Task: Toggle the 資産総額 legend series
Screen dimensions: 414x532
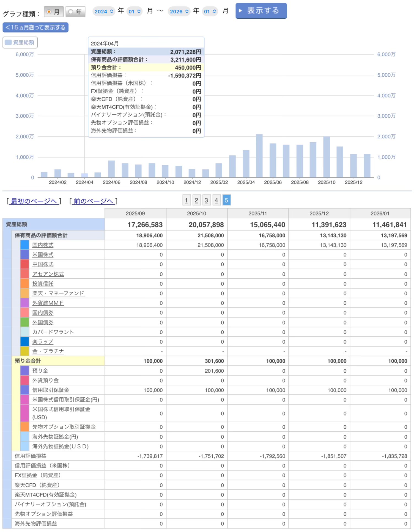Action: [20, 42]
